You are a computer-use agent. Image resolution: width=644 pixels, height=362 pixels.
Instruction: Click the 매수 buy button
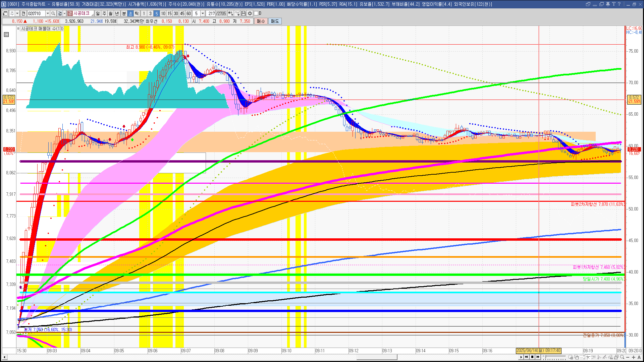[x=261, y=21]
